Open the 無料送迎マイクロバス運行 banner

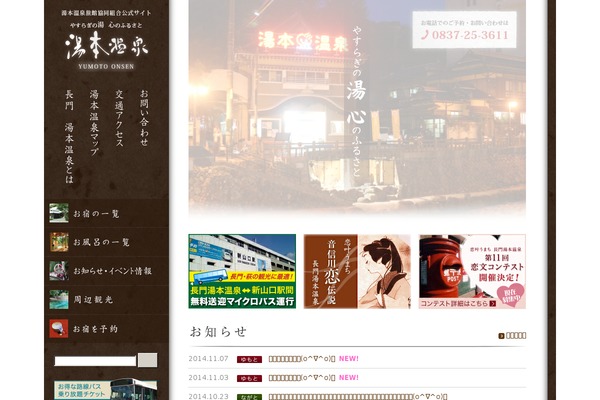click(x=242, y=271)
